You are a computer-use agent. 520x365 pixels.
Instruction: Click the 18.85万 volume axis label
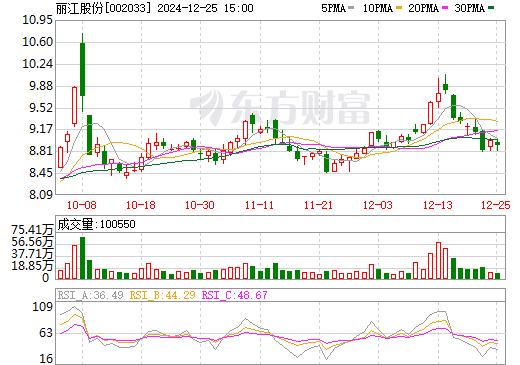click(32, 266)
